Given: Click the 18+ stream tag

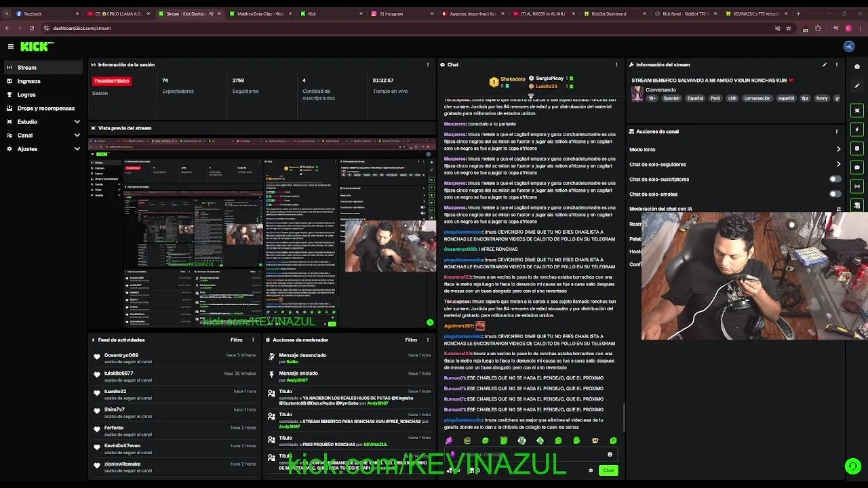Looking at the screenshot, I should click(x=652, y=98).
